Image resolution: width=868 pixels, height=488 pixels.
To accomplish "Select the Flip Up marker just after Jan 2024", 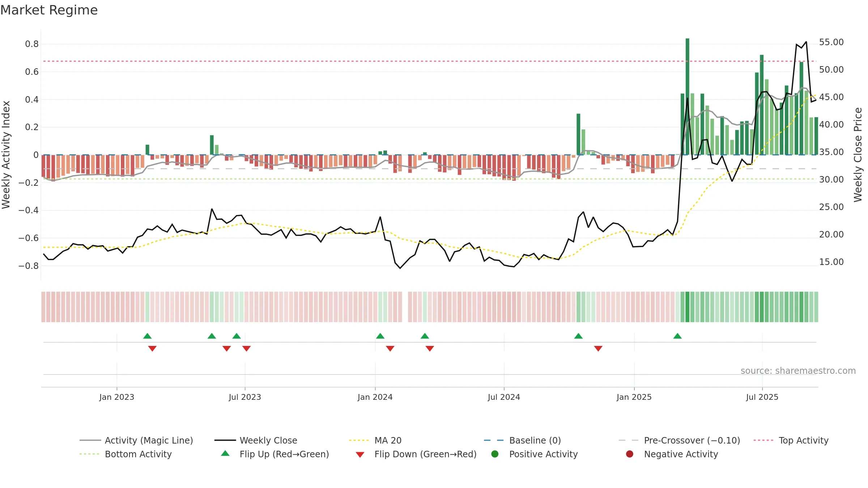I will pyautogui.click(x=380, y=336).
